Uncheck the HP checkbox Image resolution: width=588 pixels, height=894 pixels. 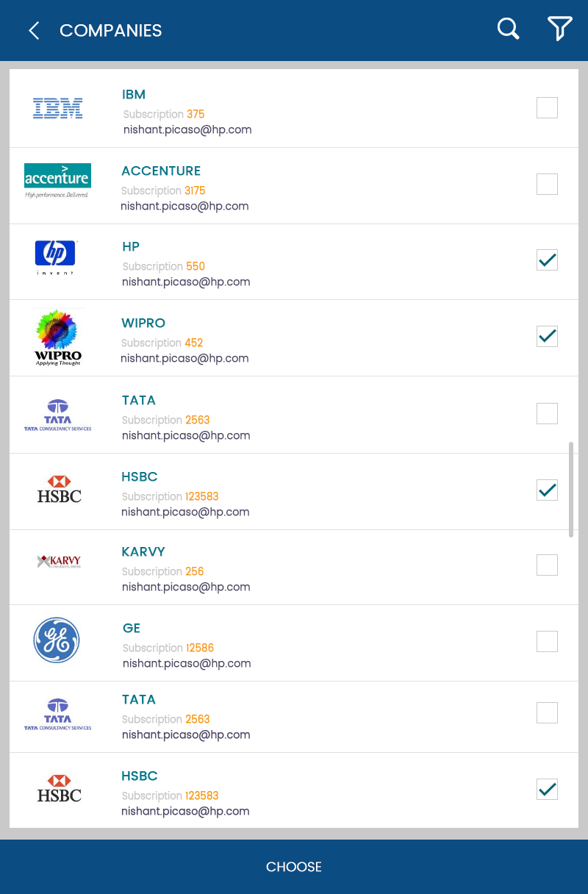(547, 260)
